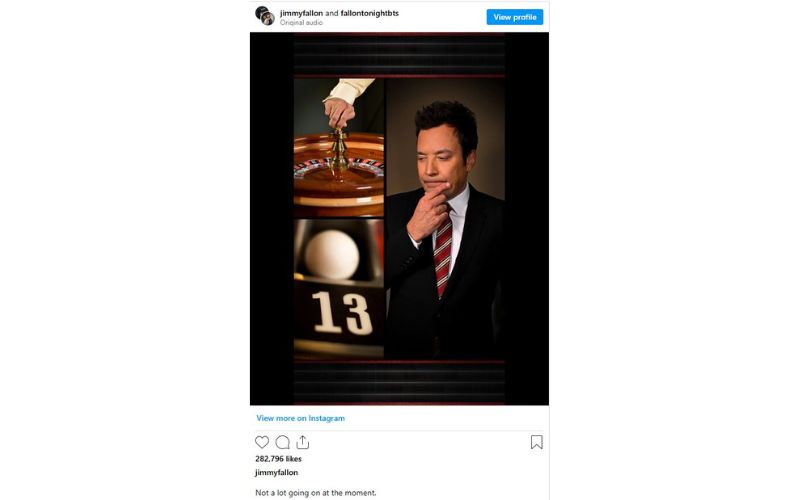Save the post with the bookmark icon
The width and height of the screenshot is (800, 500).
point(536,442)
